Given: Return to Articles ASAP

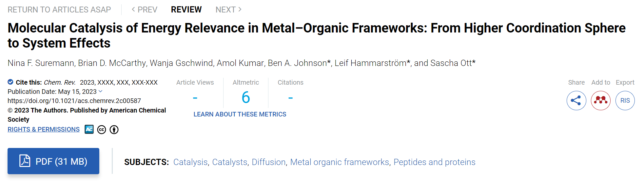Looking at the screenshot, I should (59, 10).
